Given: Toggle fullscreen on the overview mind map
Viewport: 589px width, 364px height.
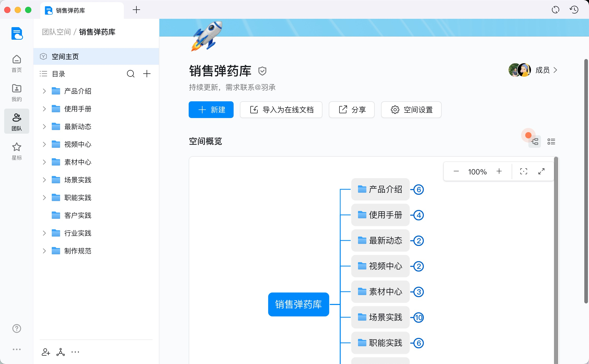Looking at the screenshot, I should pyautogui.click(x=541, y=171).
